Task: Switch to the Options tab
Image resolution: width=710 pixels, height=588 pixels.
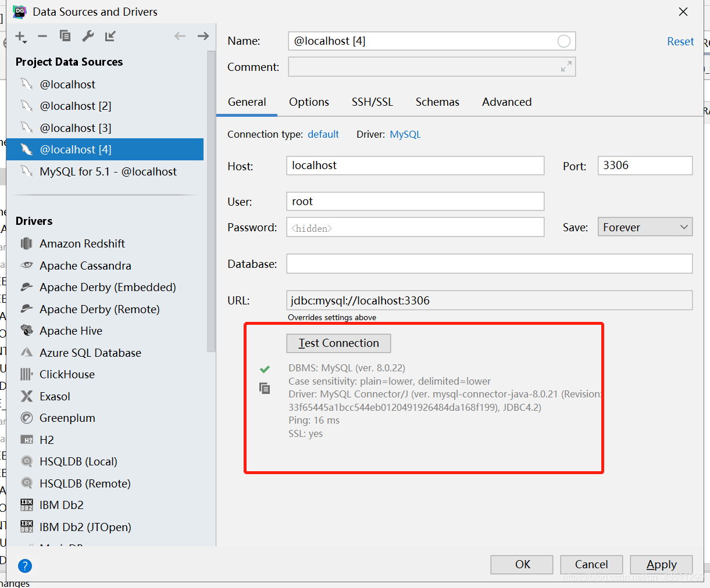Action: point(309,102)
